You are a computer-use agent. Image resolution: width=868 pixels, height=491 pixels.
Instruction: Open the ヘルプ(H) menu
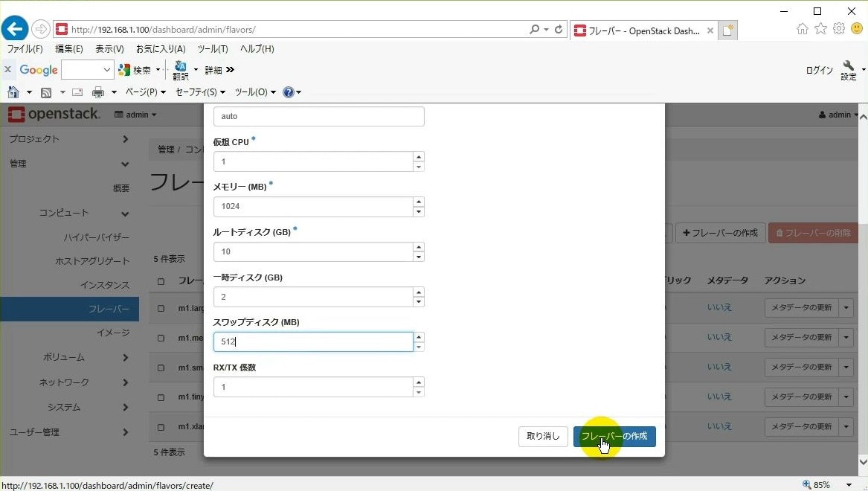pos(257,48)
